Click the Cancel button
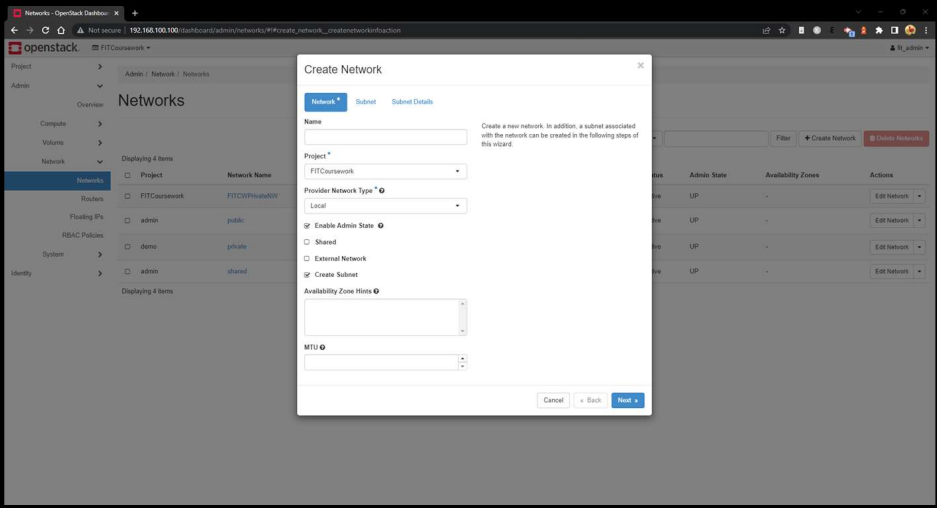Viewport: 937px width, 508px height. (x=553, y=400)
